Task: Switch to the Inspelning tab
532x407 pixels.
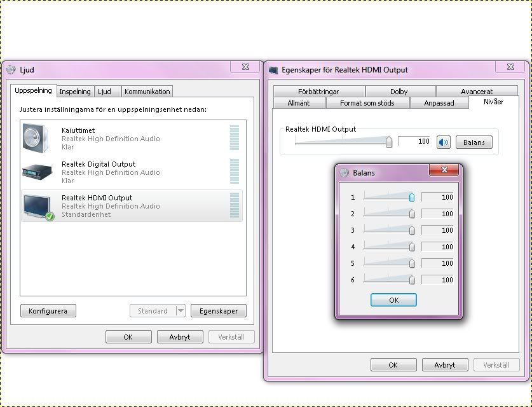Action: click(x=75, y=92)
